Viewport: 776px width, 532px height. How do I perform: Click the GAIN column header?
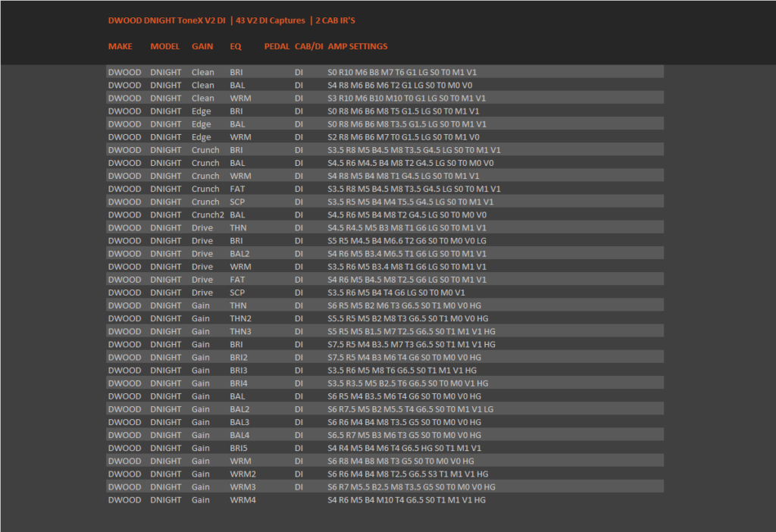click(x=202, y=46)
